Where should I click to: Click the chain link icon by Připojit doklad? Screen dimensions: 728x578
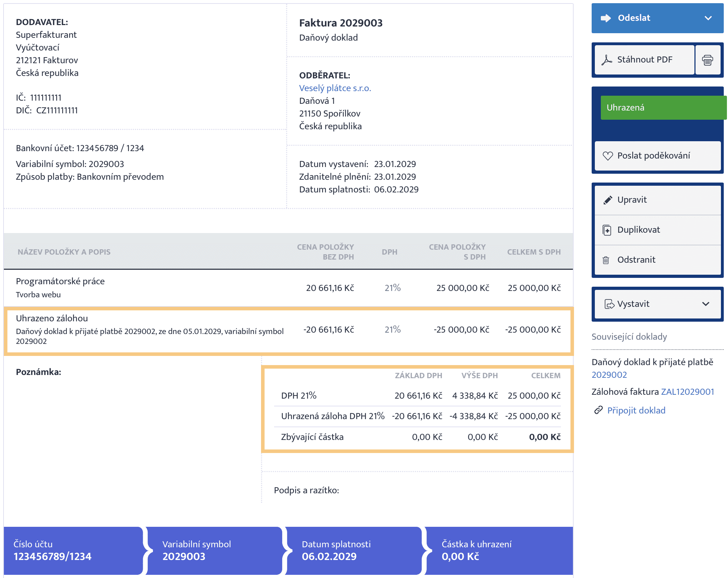coord(598,410)
